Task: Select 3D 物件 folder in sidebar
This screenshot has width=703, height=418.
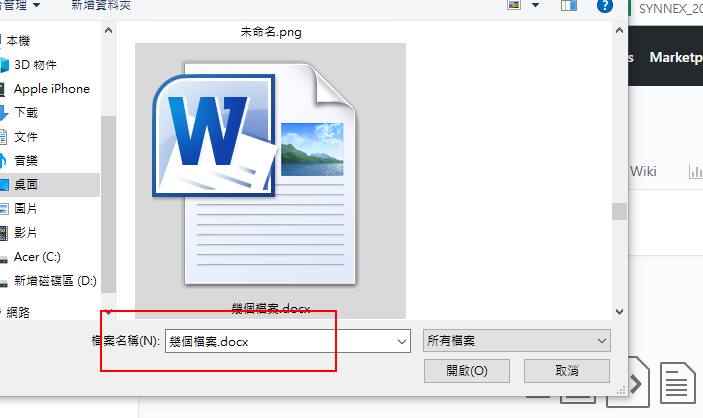Action: point(35,65)
